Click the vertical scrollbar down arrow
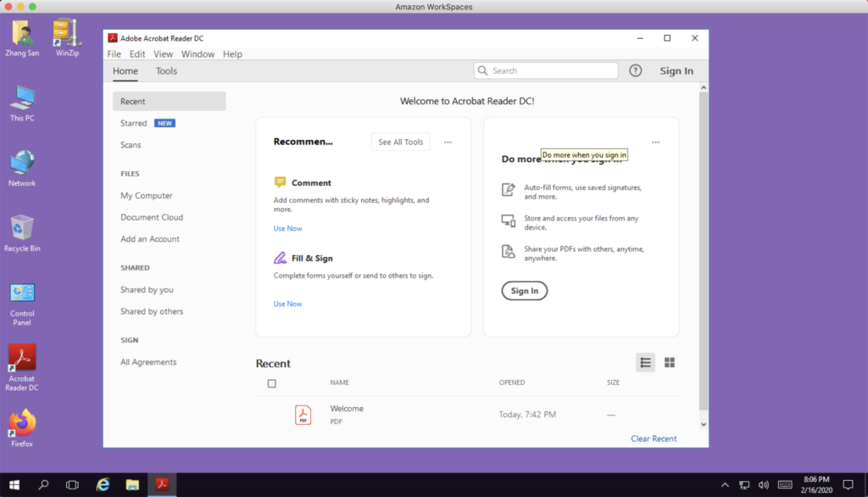Screen dimensions: 868x497 (x=703, y=424)
